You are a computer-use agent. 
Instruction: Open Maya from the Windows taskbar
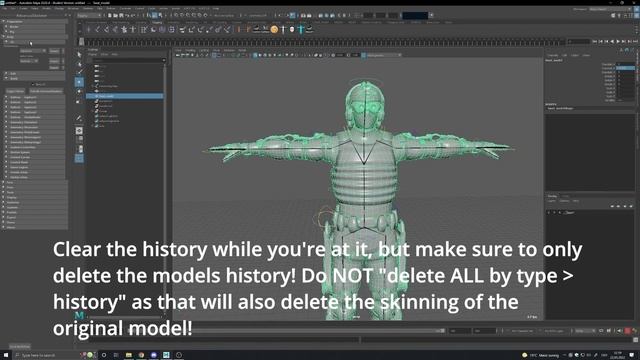tap(166, 355)
